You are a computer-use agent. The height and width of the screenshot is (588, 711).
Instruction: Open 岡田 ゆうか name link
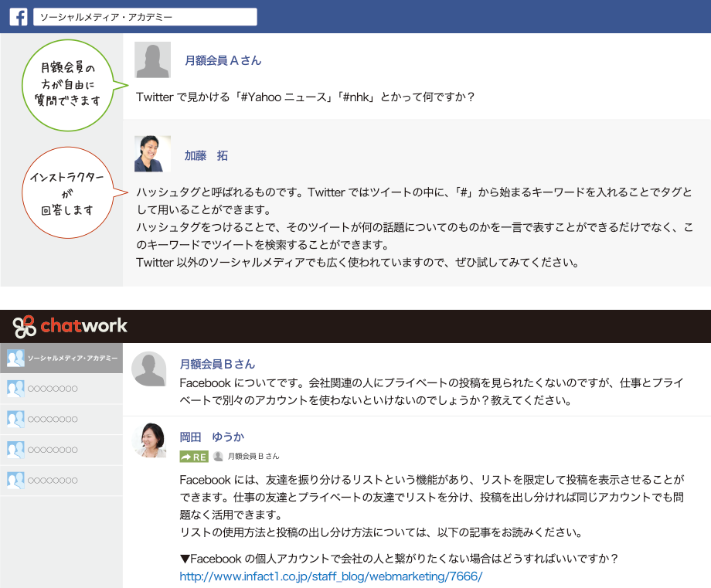pyautogui.click(x=213, y=437)
